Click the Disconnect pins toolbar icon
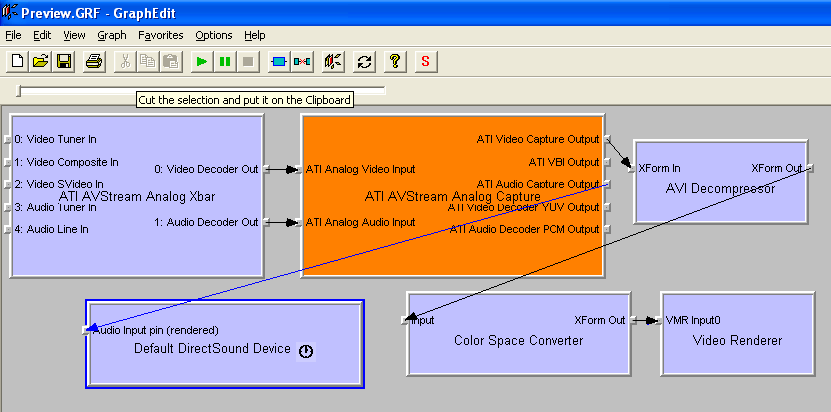The image size is (831, 412). [x=302, y=62]
